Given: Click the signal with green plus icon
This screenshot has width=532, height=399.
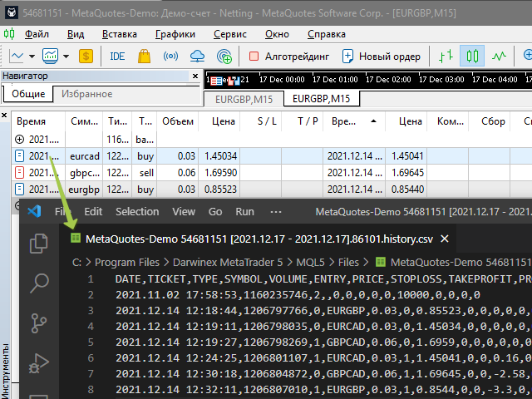Looking at the screenshot, I should 224,57.
